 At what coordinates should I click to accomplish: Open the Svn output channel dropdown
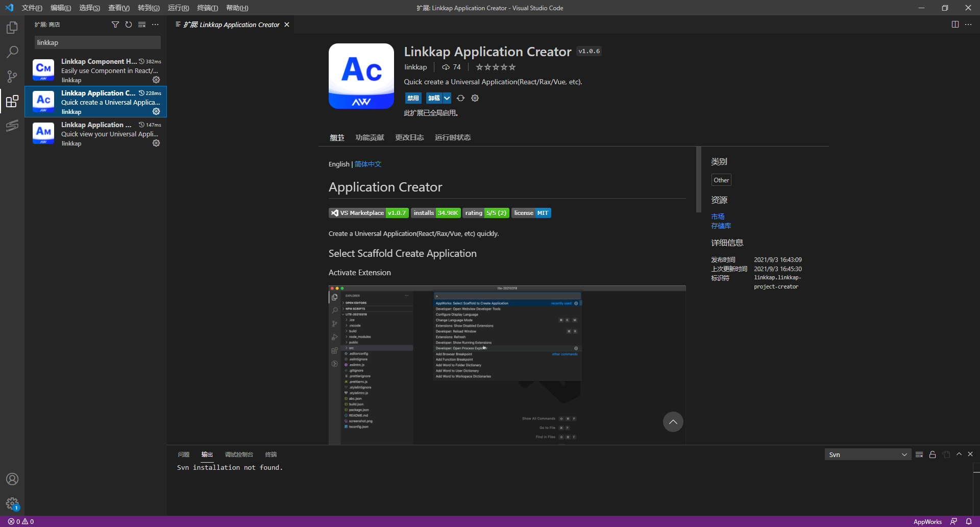tap(867, 454)
